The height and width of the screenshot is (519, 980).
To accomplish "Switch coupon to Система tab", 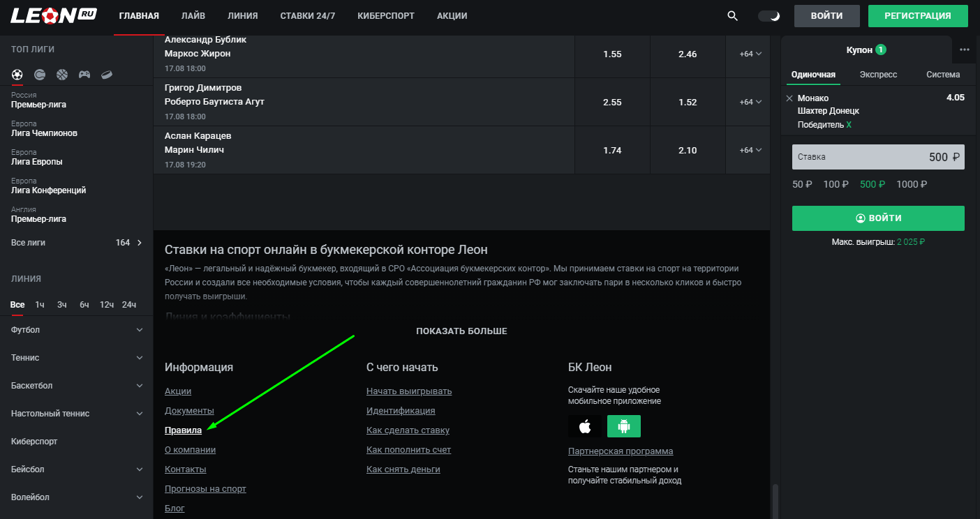I will [943, 75].
